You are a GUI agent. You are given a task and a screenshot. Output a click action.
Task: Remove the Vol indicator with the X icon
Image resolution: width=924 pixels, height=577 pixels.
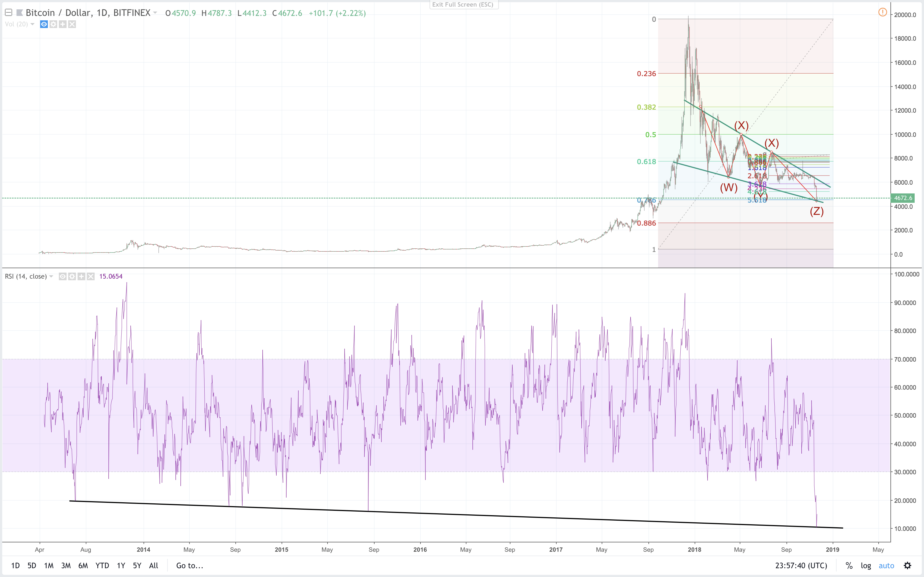coord(72,24)
